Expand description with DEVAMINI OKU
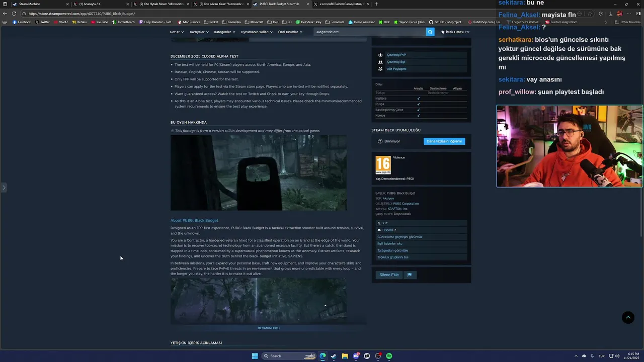 [x=269, y=328]
